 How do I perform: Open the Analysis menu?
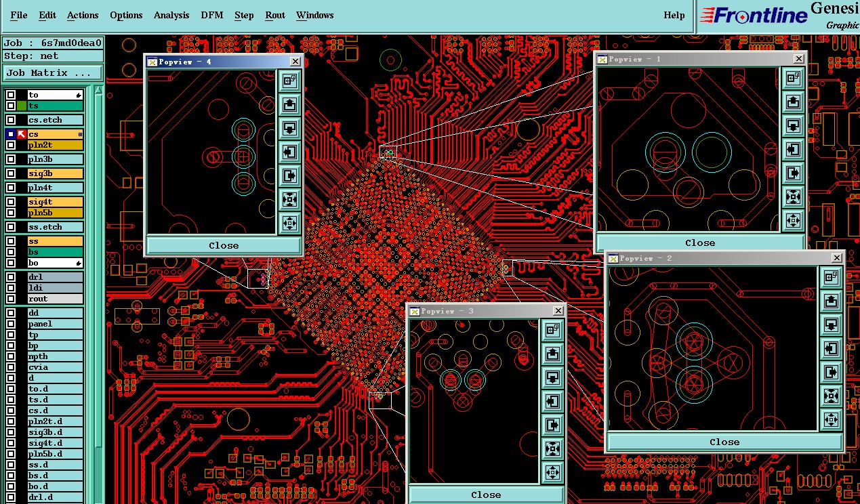point(171,15)
